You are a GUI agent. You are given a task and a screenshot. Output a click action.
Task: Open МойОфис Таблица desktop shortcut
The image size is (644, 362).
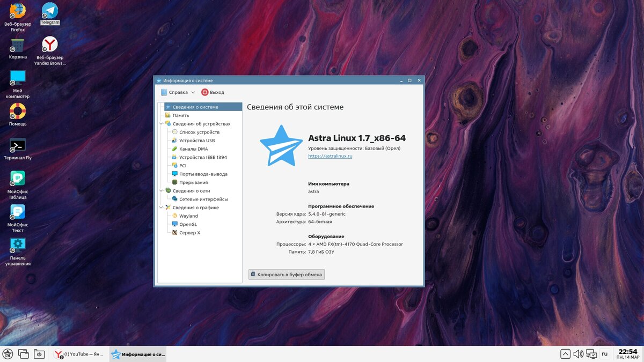[18, 185]
